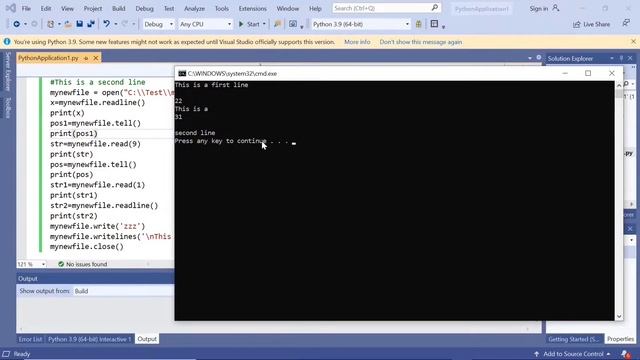Viewport: 640px width, 360px height.
Task: Click the Live Share icon
Action: (577, 24)
